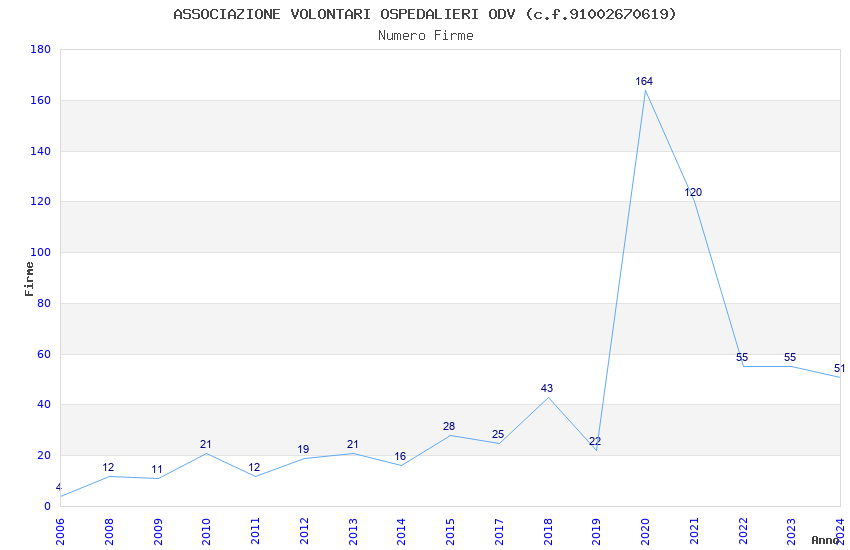Screen dimensions: 850x550
Task: Click the x-axis year 2011
Action: point(255,531)
